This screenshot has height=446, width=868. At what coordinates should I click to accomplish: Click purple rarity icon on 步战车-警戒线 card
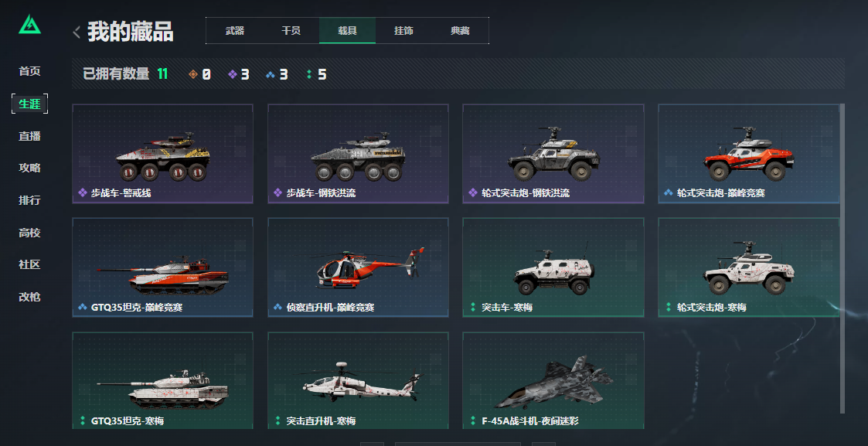tap(83, 192)
